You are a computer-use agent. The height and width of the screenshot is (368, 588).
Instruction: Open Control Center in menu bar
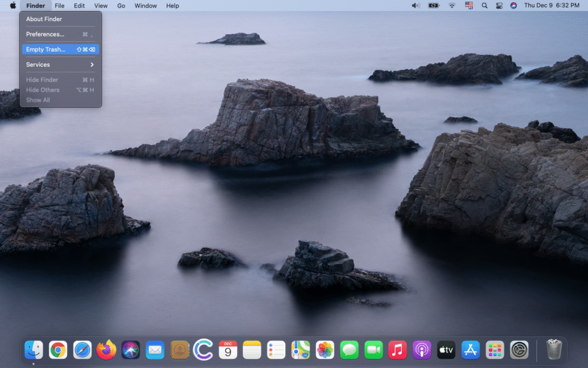point(499,6)
